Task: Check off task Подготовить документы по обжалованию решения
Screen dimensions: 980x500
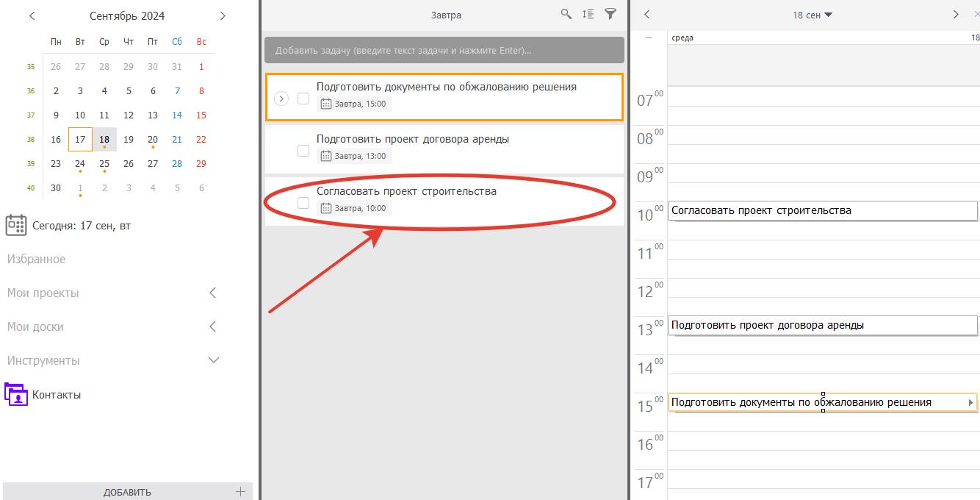Action: click(303, 99)
